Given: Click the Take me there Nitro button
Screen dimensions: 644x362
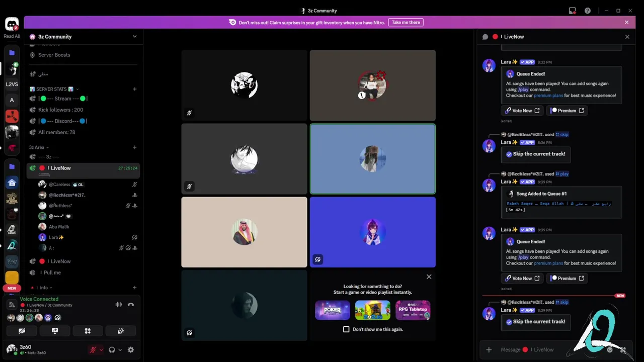Looking at the screenshot, I should 406,22.
